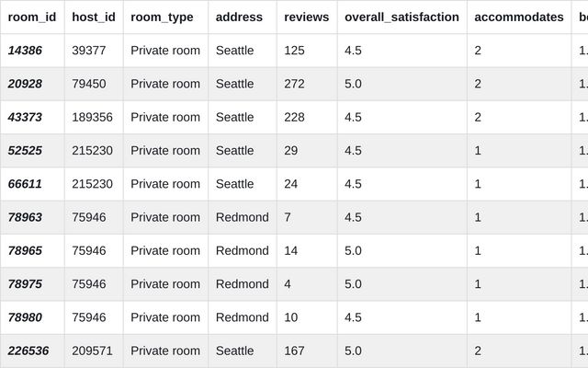The image size is (588, 368).
Task: Click the Redmond address for room 78963
Action: (242, 217)
